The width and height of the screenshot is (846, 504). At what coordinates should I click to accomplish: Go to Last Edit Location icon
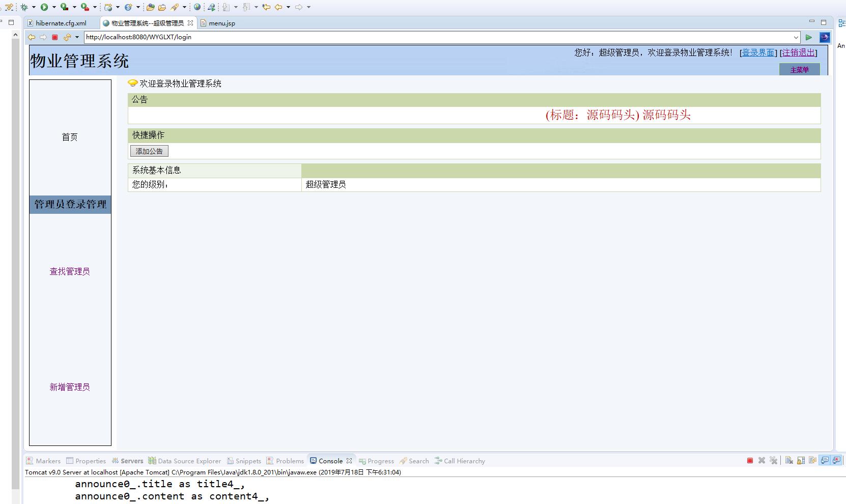[266, 7]
